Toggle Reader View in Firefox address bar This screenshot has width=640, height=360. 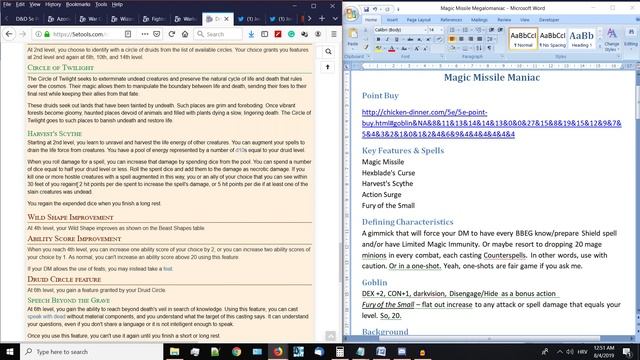pos(128,34)
